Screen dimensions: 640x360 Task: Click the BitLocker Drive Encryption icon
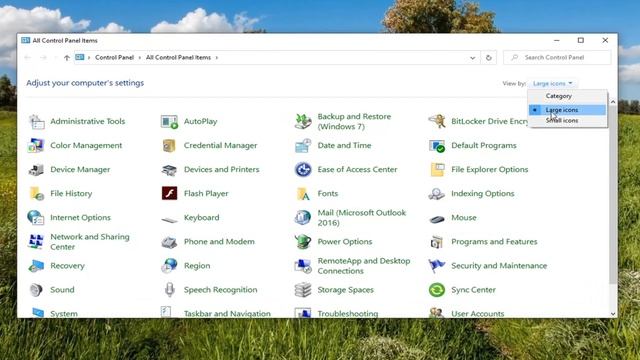click(x=437, y=122)
